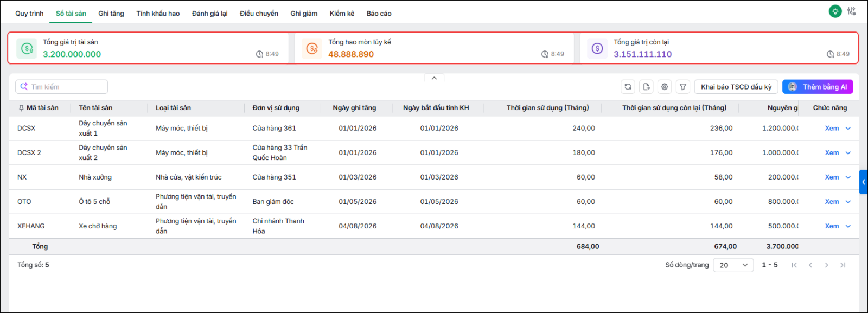This screenshot has height=313, width=868.
Task: Click the export file icon
Action: (646, 87)
